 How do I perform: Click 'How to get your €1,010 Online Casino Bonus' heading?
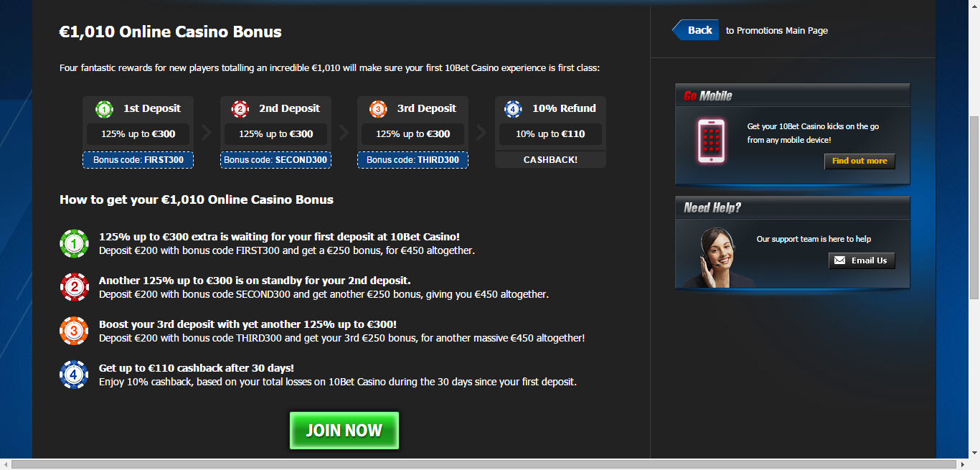(x=197, y=199)
